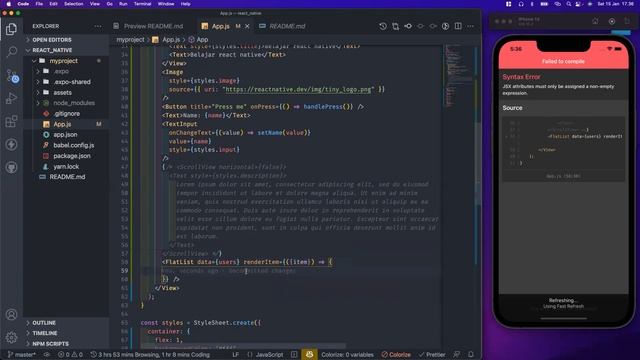Image resolution: width=640 pixels, height=360 pixels.
Task: Click errors and warnings count in status bar
Action: [x=70, y=355]
